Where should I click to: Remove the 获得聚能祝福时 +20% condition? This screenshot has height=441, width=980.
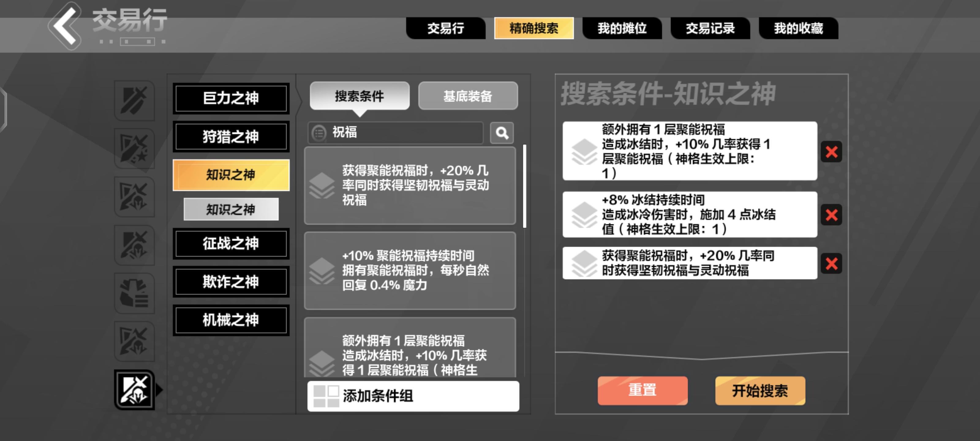(831, 263)
